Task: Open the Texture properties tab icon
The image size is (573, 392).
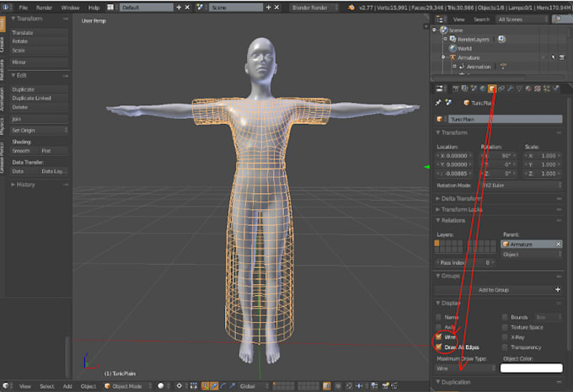Action: pyautogui.click(x=538, y=89)
